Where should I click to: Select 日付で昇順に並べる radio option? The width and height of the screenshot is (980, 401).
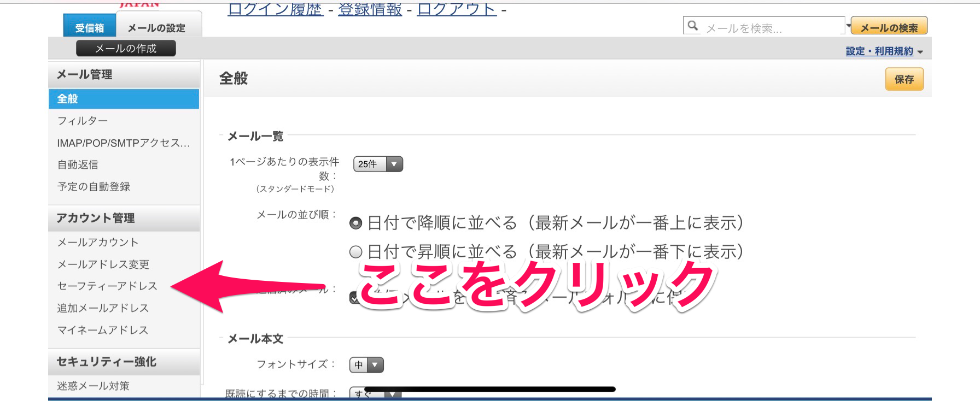[356, 252]
